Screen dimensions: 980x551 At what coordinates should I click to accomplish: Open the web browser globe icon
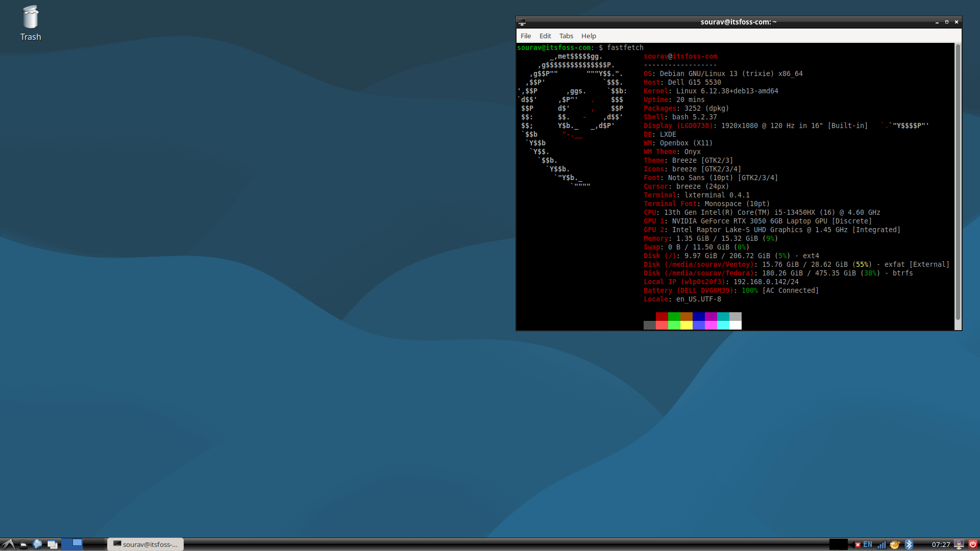[37, 544]
